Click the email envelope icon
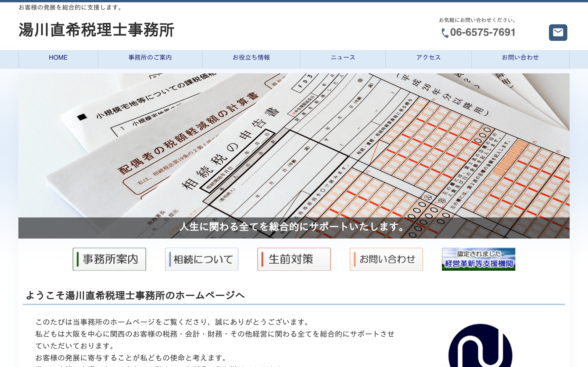This screenshot has height=367, width=588. click(x=558, y=32)
